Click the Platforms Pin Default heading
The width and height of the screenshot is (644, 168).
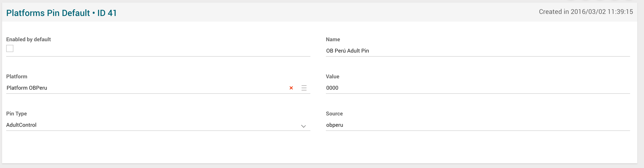[48, 13]
